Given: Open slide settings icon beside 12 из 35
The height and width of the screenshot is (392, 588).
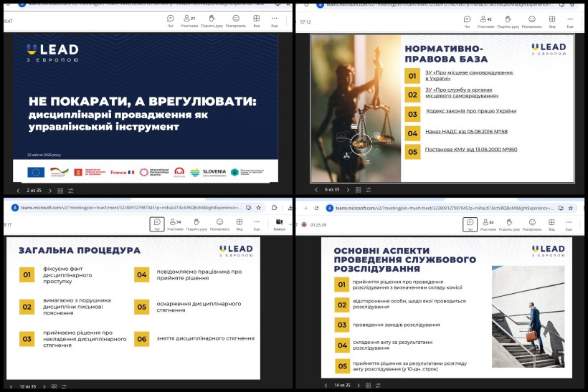Looking at the screenshot, I should (x=64, y=386).
